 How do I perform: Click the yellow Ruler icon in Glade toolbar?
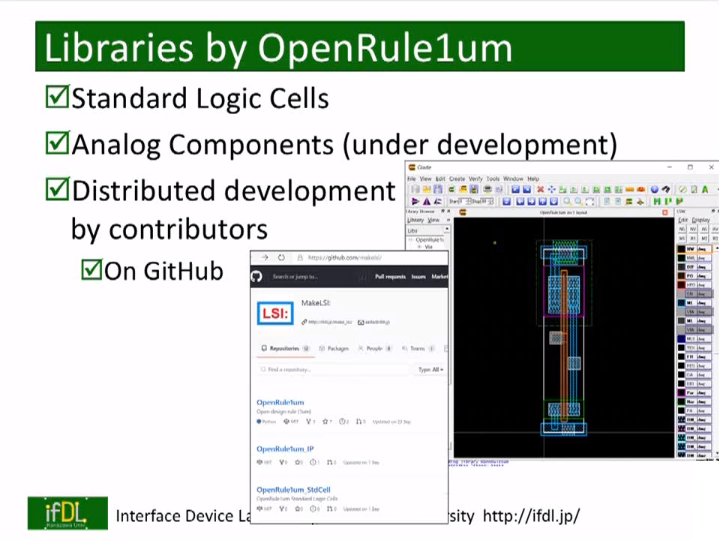coord(630,189)
